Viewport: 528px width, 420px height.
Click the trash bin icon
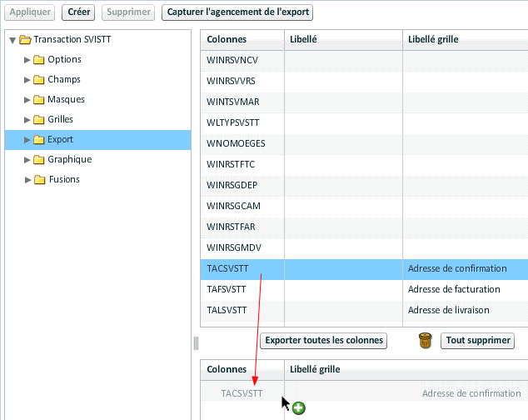(426, 340)
